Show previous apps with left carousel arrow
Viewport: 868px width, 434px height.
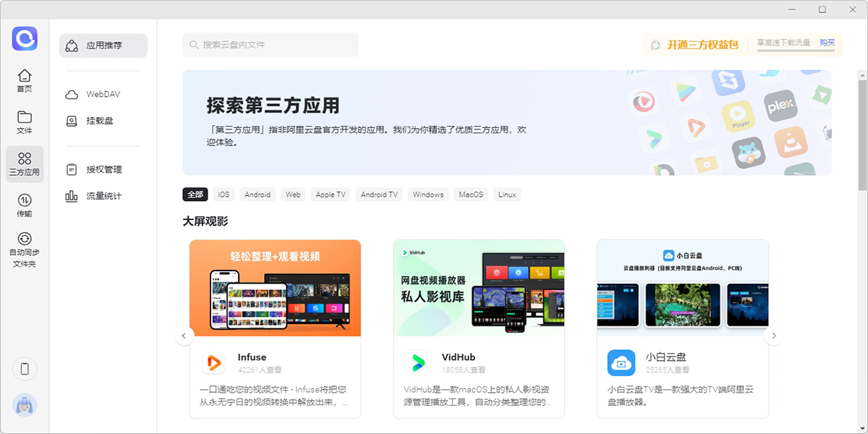pos(184,336)
